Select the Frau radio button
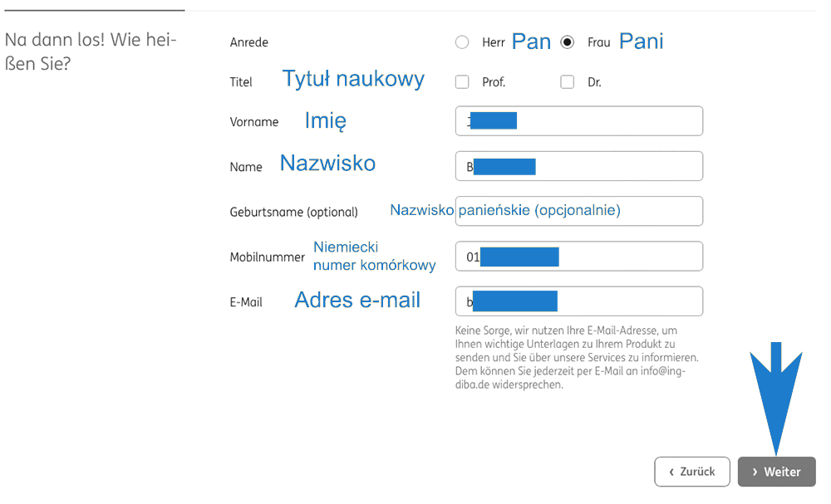This screenshot has width=831, height=504. coord(567,42)
